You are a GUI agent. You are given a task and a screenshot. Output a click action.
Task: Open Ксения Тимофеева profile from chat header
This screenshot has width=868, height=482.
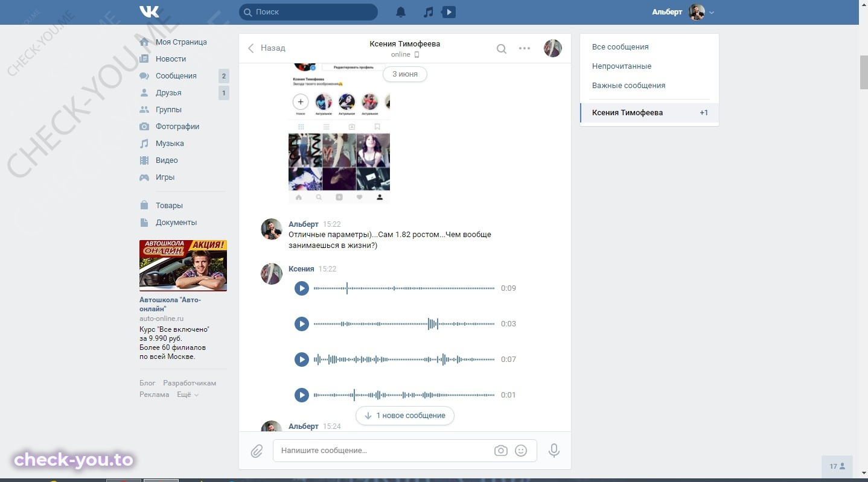pyautogui.click(x=405, y=44)
